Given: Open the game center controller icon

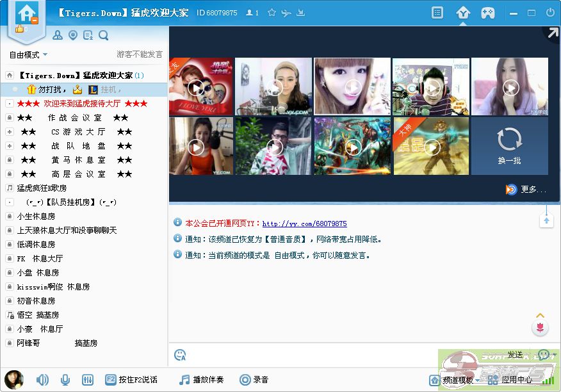Looking at the screenshot, I should (x=488, y=12).
